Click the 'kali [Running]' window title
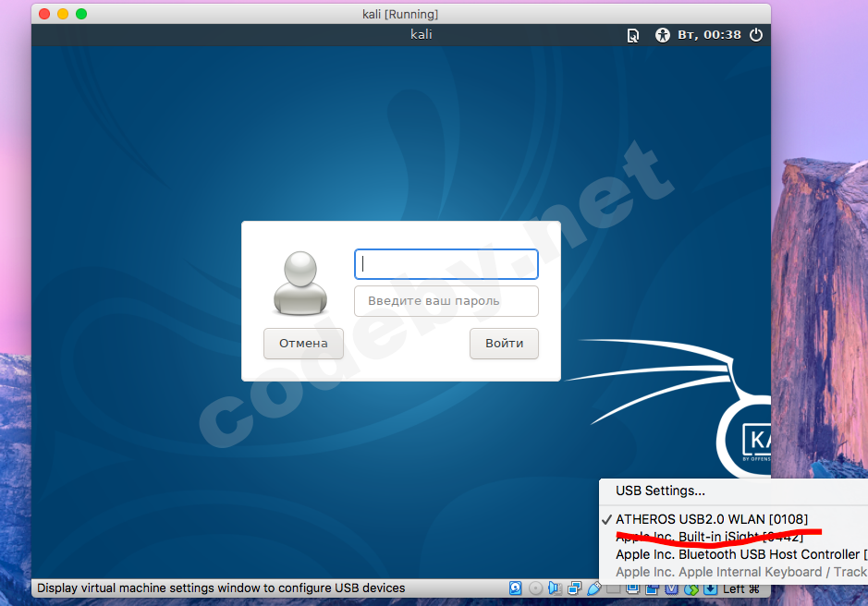This screenshot has width=868, height=606. pos(400,14)
